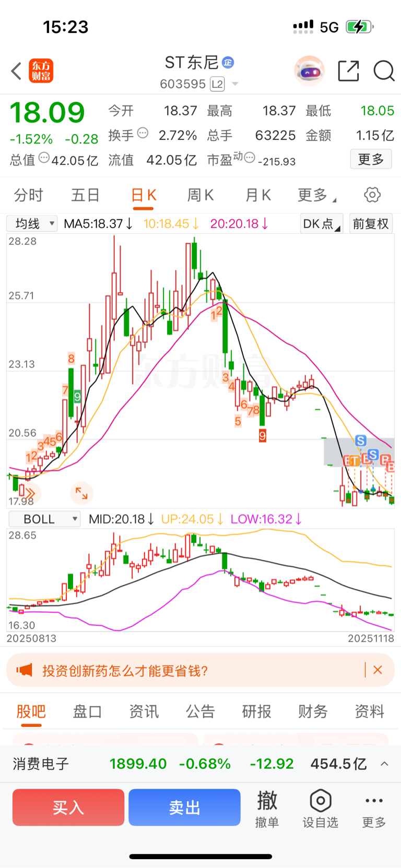This screenshot has height=868, width=401.
Task: Tap the L2 level badge
Action: point(217,84)
